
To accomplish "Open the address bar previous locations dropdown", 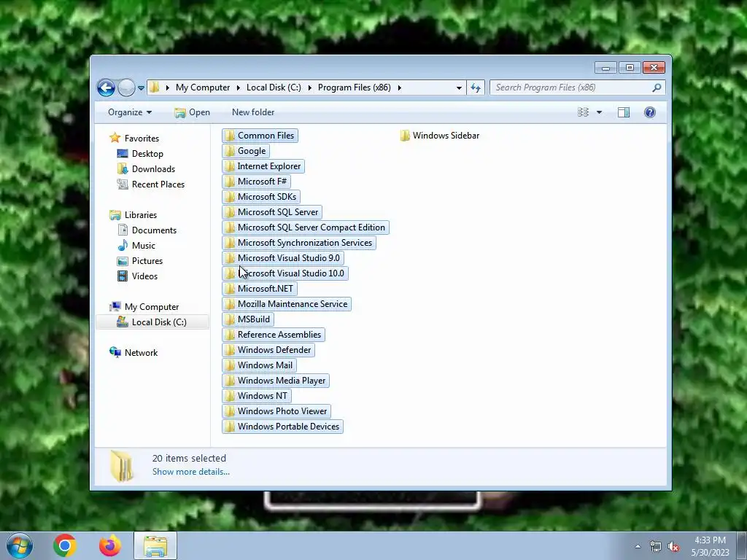I will point(459,87).
